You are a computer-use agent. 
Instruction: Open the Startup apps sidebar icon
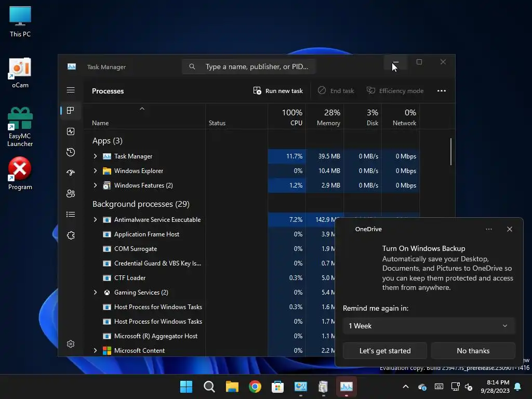tap(71, 172)
